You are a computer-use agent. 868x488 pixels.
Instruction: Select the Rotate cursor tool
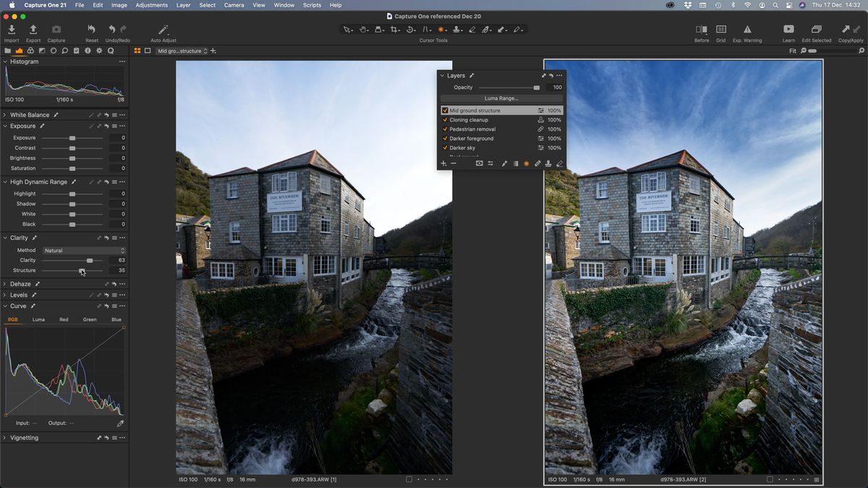coord(411,29)
